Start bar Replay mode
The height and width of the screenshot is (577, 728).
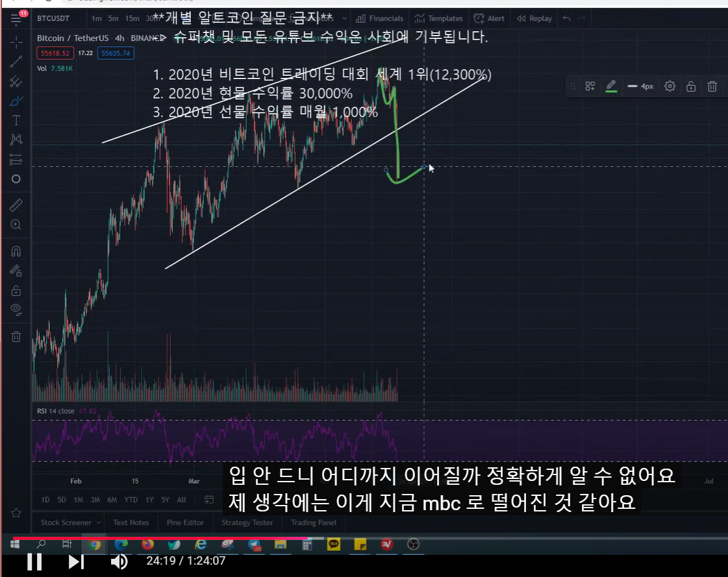[x=534, y=19]
